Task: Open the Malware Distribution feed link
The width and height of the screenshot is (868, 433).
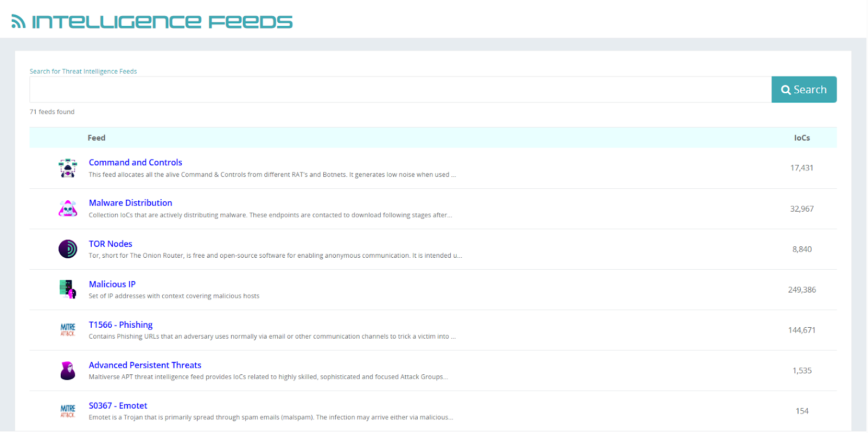Action: 130,203
